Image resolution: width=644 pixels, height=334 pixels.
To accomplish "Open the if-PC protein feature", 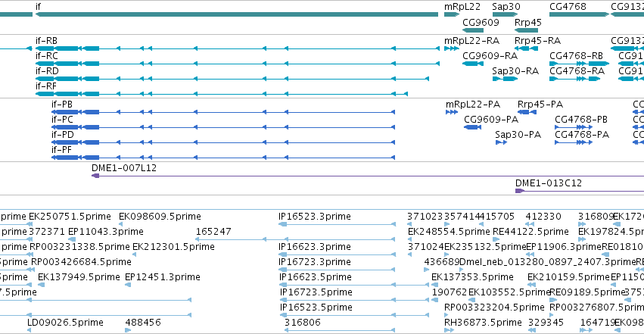I will [223, 127].
